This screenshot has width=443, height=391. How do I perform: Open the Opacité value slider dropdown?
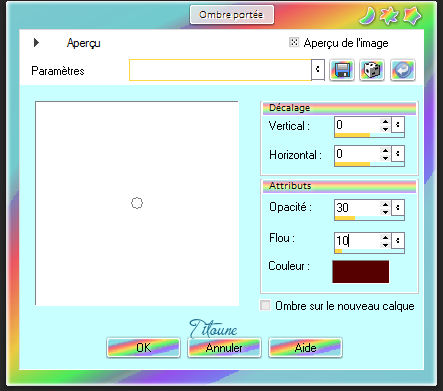(x=398, y=208)
